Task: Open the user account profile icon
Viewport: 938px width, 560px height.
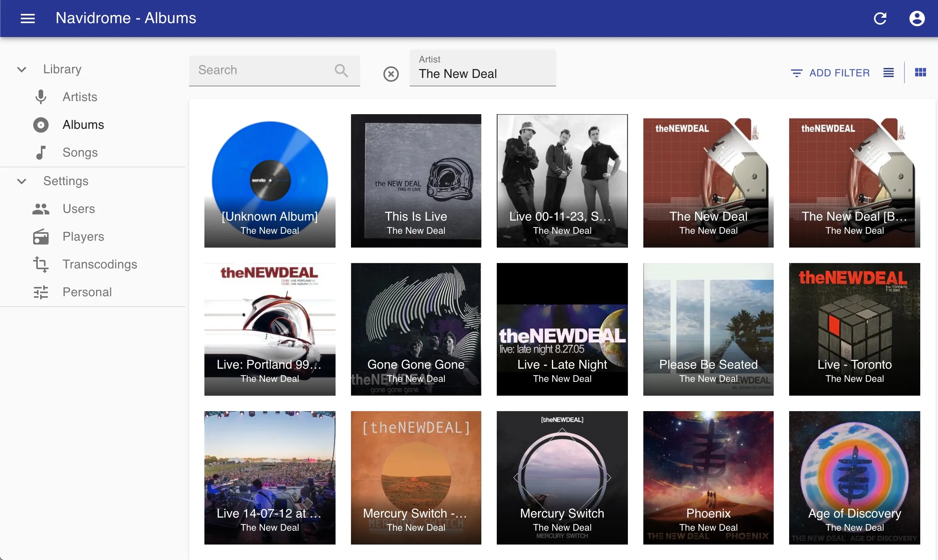Action: click(x=917, y=18)
